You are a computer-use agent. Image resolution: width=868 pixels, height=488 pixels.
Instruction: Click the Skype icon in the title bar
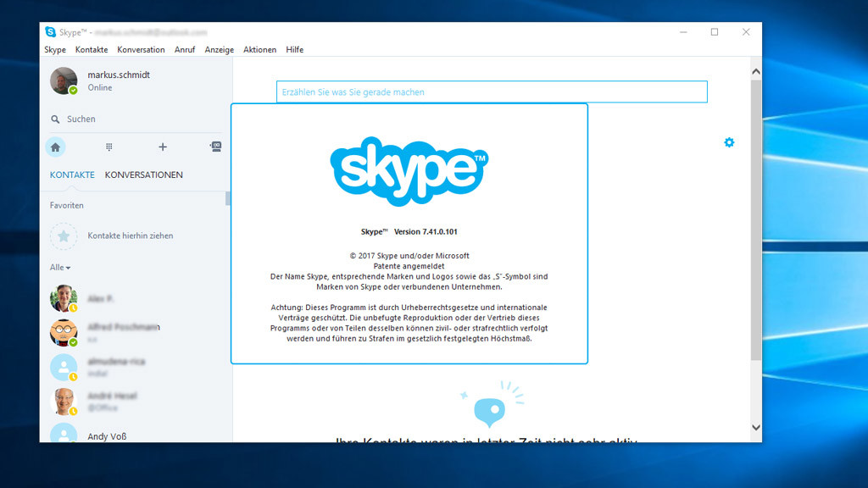click(x=50, y=31)
